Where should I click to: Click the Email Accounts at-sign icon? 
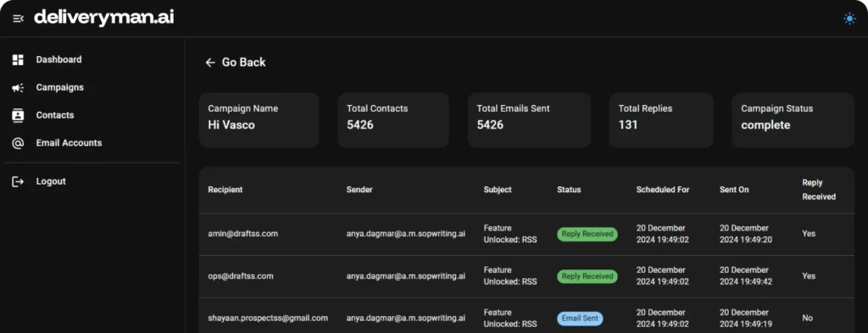tap(18, 143)
